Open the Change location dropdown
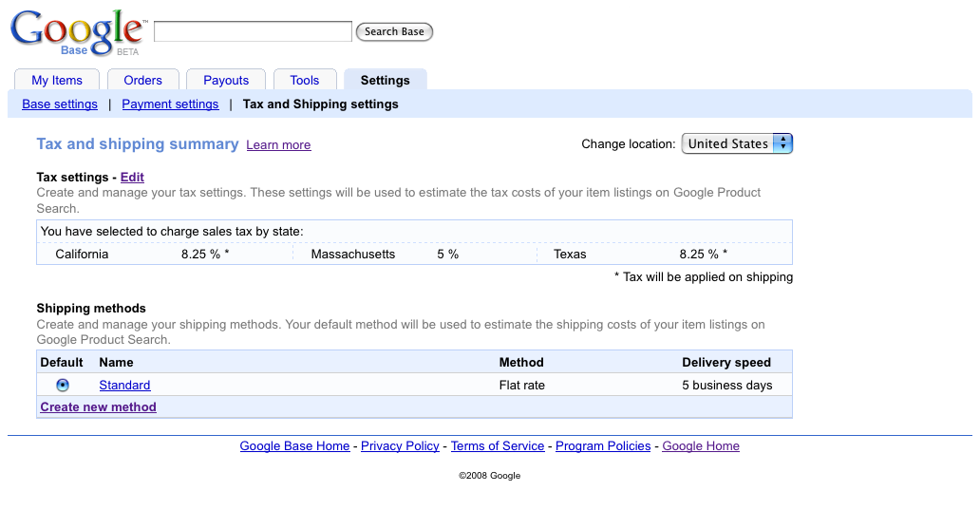Screen dimensions: 980x529 tap(737, 143)
